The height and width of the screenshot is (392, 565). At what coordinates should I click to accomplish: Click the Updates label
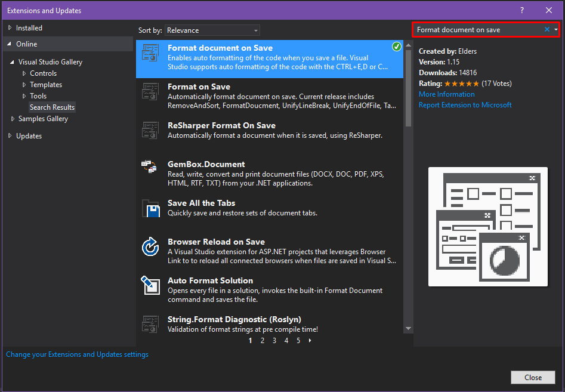tap(29, 136)
